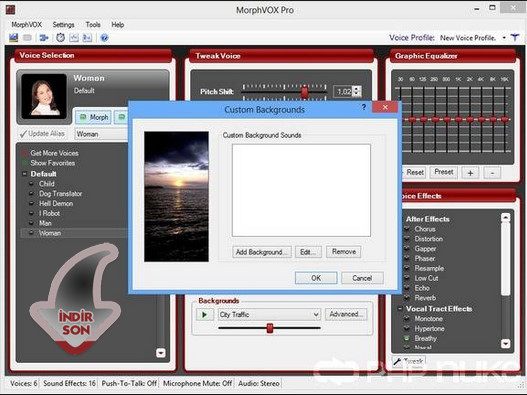Click the equalizer Reset button

click(414, 172)
